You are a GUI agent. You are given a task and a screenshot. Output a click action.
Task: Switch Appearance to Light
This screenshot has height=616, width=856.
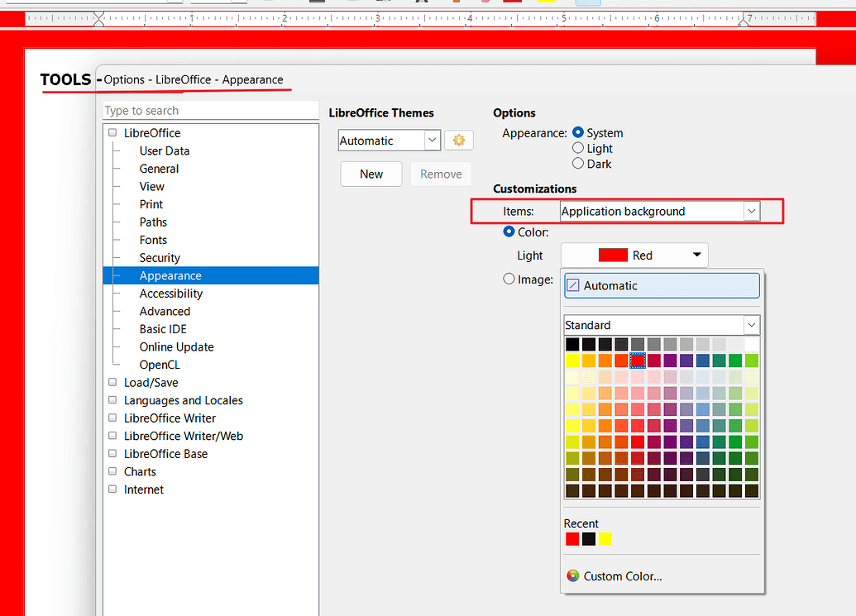tap(578, 148)
